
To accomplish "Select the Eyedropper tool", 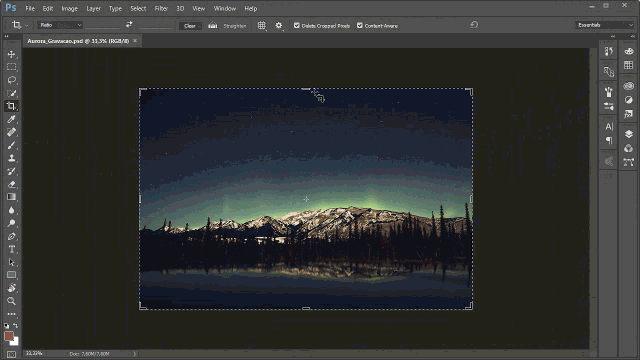I will tap(11, 119).
